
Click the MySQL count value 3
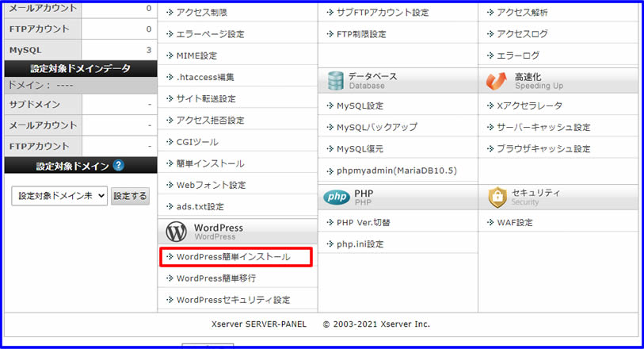[149, 50]
